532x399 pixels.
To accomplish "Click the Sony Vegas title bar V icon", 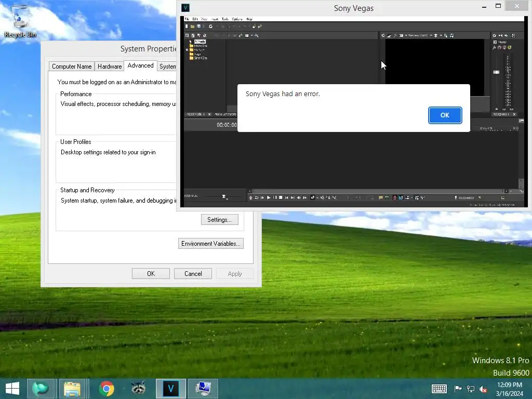I will click(185, 7).
